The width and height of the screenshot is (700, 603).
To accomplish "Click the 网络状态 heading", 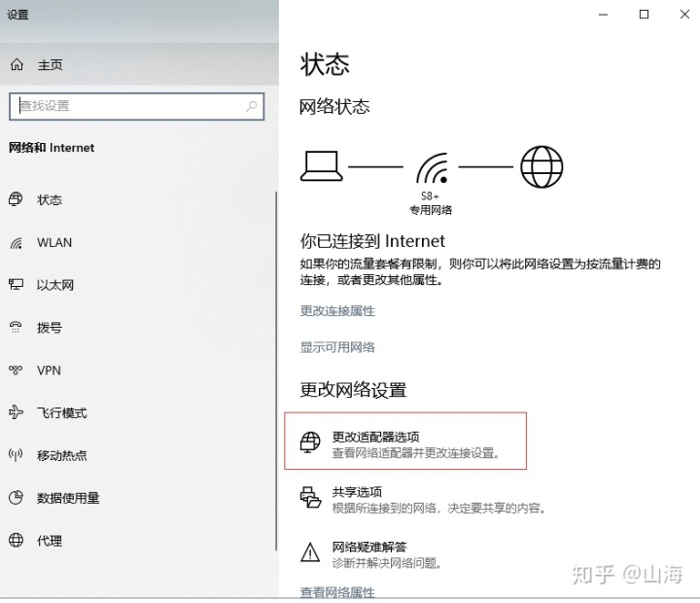I will [334, 107].
